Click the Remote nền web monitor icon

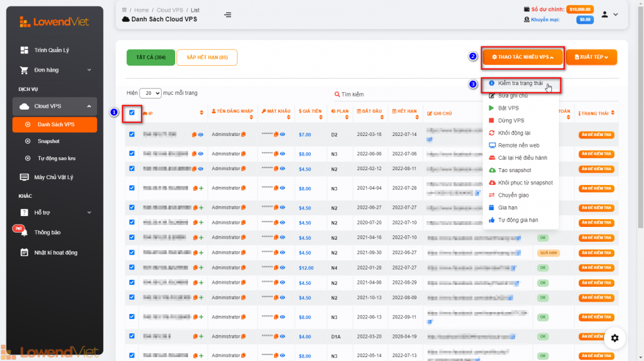pyautogui.click(x=491, y=145)
